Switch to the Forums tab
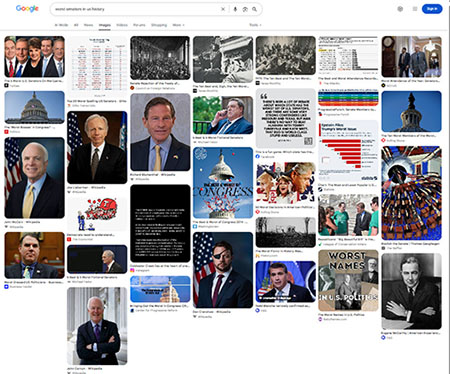Image resolution: width=450 pixels, height=374 pixels. coord(139,25)
